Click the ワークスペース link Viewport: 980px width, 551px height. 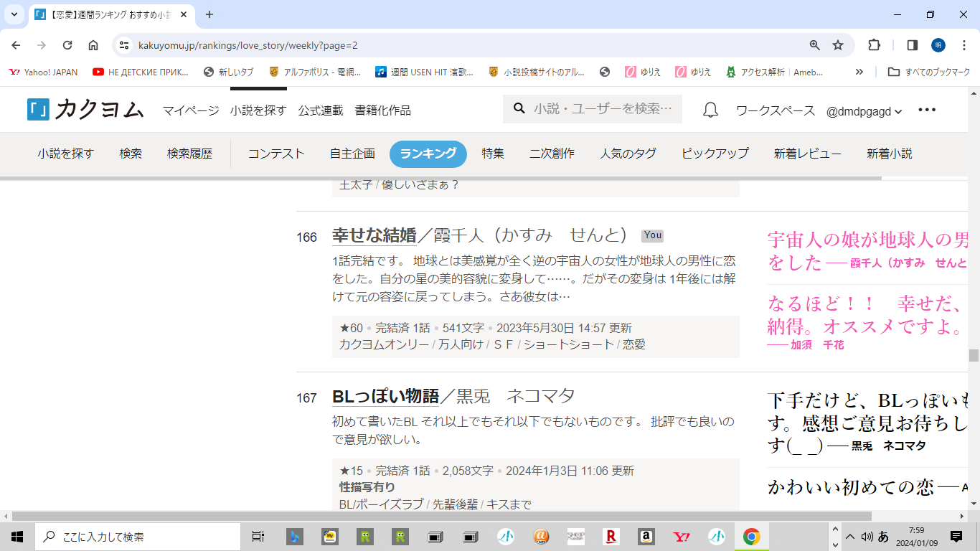[x=775, y=111]
